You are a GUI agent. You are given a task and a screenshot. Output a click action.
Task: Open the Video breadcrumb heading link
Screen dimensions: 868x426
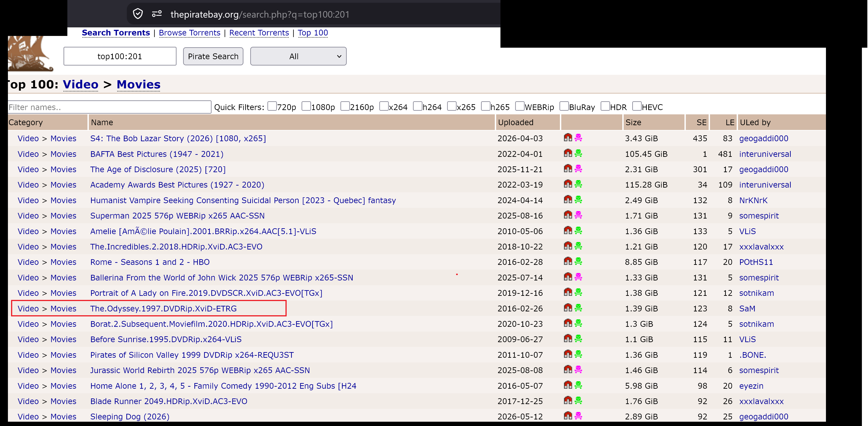point(80,84)
